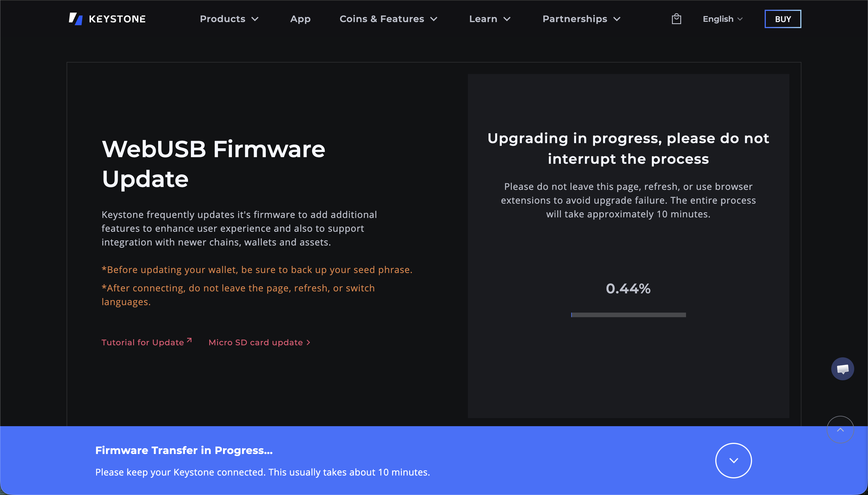Screen dimensions: 868x495
Task: Click 'Please keep your Keystone connected' text
Action: point(262,472)
